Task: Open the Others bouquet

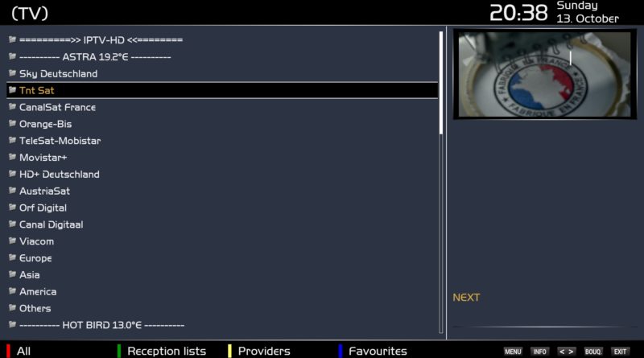Action: coord(222,308)
